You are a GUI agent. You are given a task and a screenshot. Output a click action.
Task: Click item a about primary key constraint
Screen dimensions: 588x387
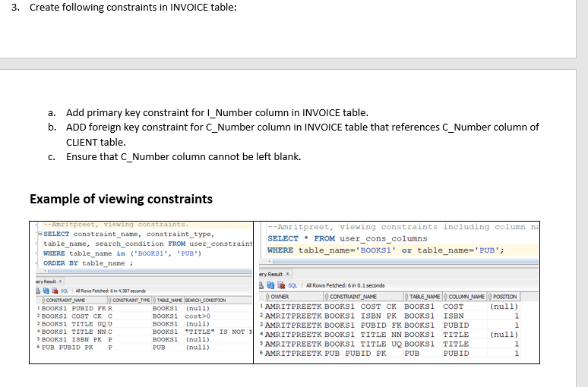pyautogui.click(x=217, y=113)
